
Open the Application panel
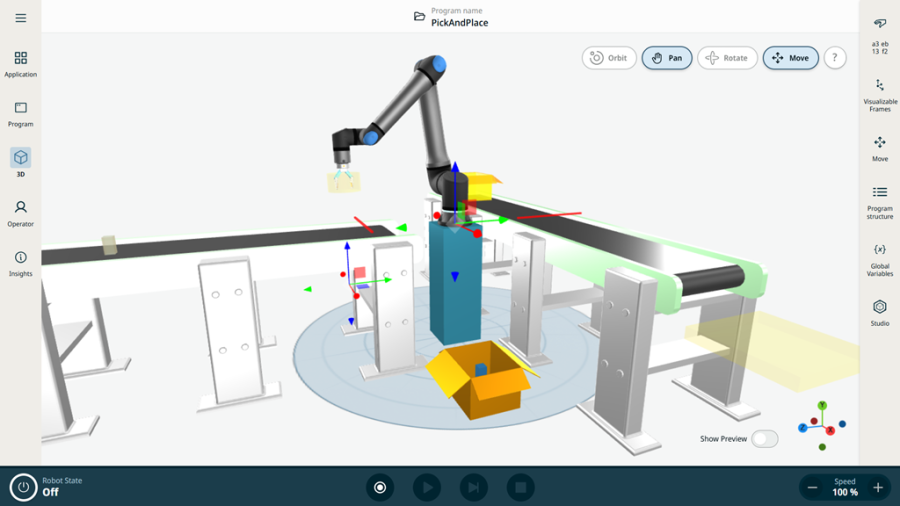point(20,64)
